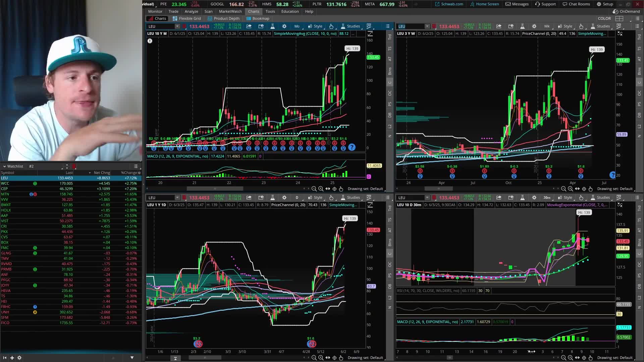The height and width of the screenshot is (362, 644).
Task: Open the LEU symbol dropdown on the top-left chart
Action: point(177,26)
